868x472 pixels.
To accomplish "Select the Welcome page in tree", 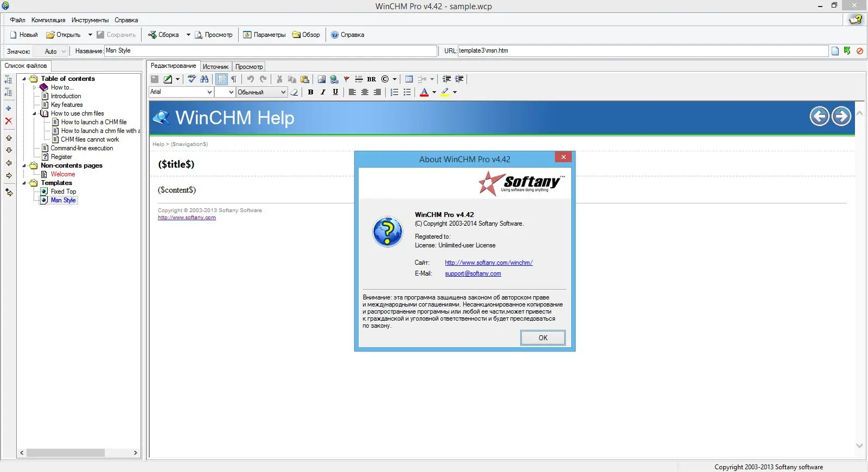I will pyautogui.click(x=63, y=174).
